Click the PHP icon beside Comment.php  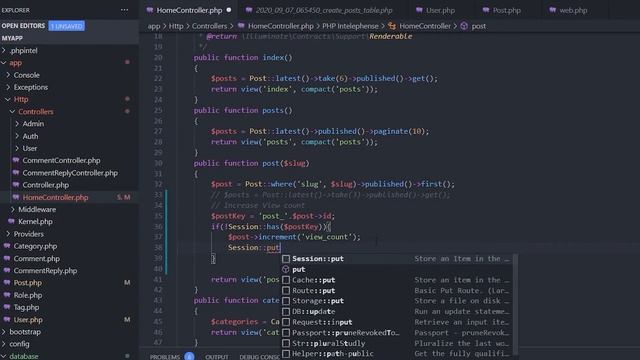pyautogui.click(x=7, y=258)
